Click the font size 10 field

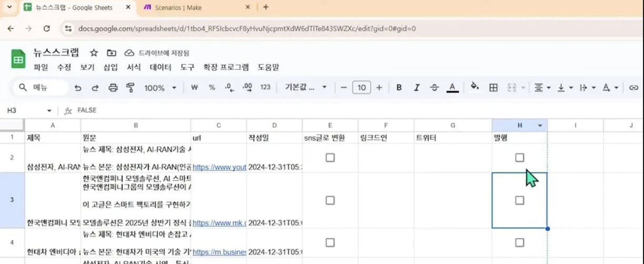pos(361,88)
